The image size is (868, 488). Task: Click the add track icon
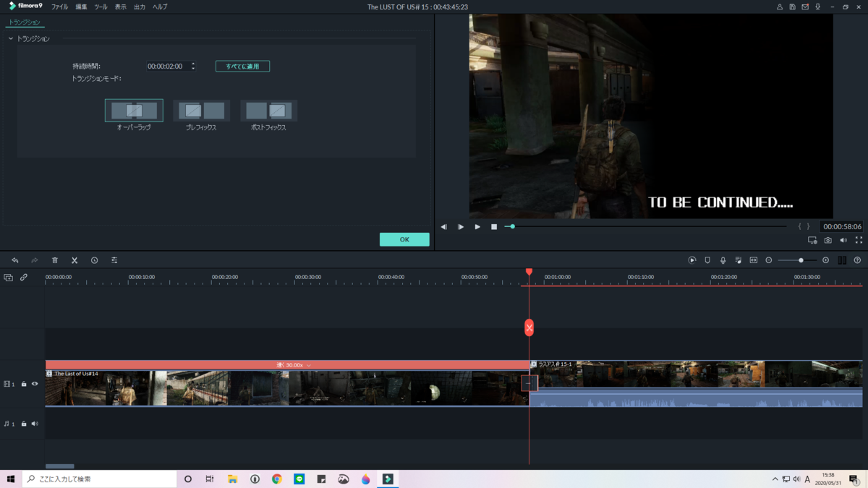(x=8, y=278)
